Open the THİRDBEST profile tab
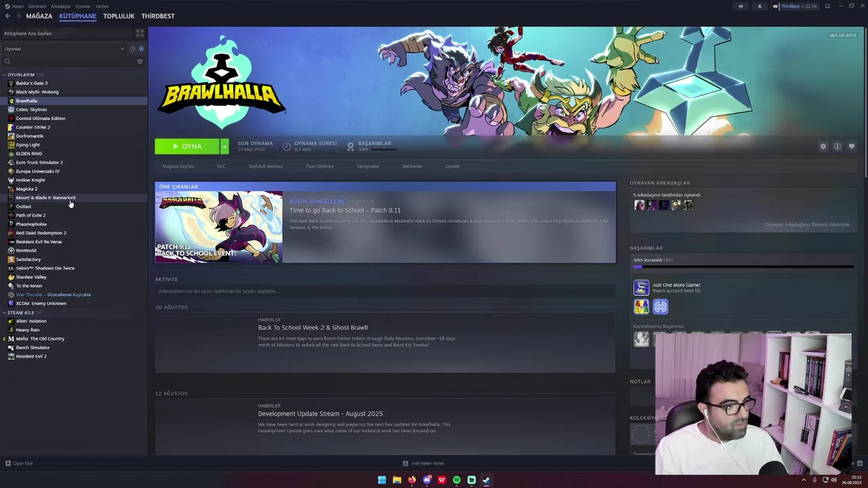 (158, 16)
